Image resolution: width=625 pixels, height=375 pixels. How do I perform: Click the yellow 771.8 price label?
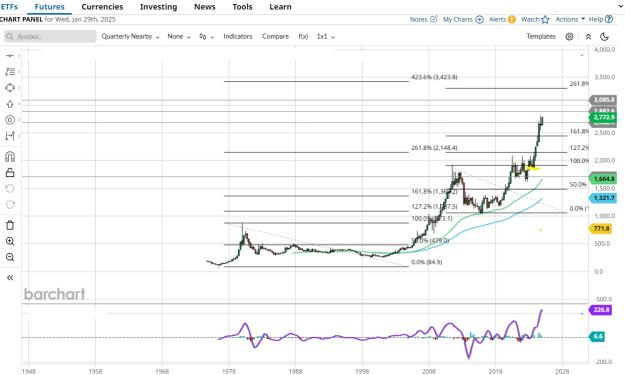601,228
